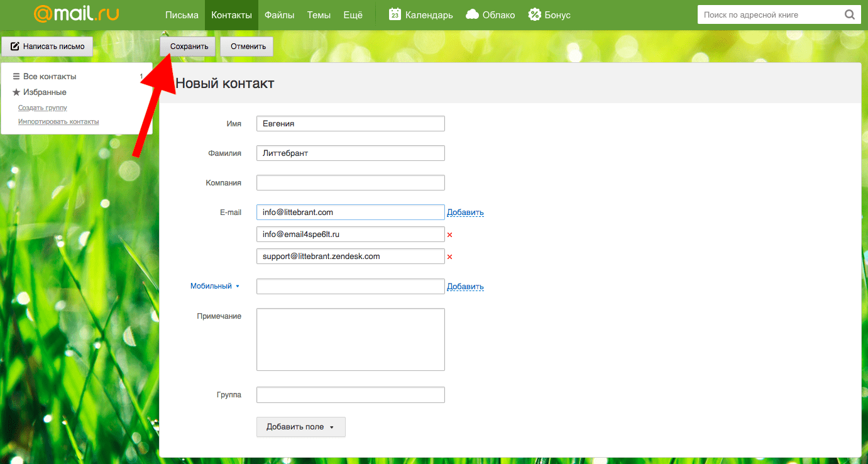Open the Файлы tab
Viewport: 868px width, 464px height.
point(279,15)
